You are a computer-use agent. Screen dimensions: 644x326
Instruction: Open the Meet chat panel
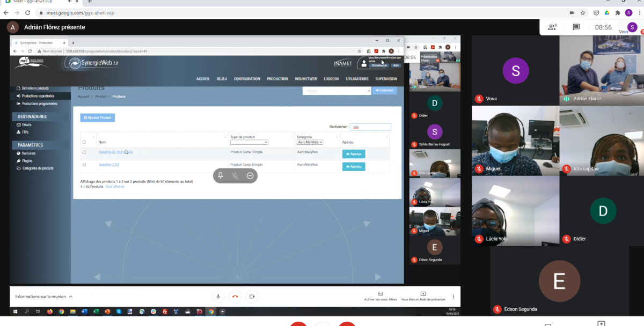click(x=576, y=27)
